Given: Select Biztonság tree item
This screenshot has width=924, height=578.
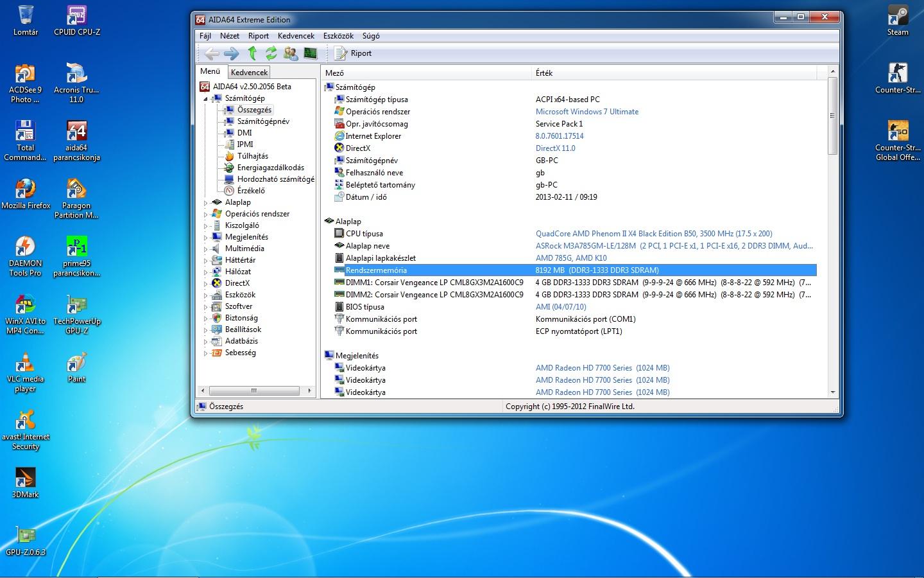Looking at the screenshot, I should [241, 318].
